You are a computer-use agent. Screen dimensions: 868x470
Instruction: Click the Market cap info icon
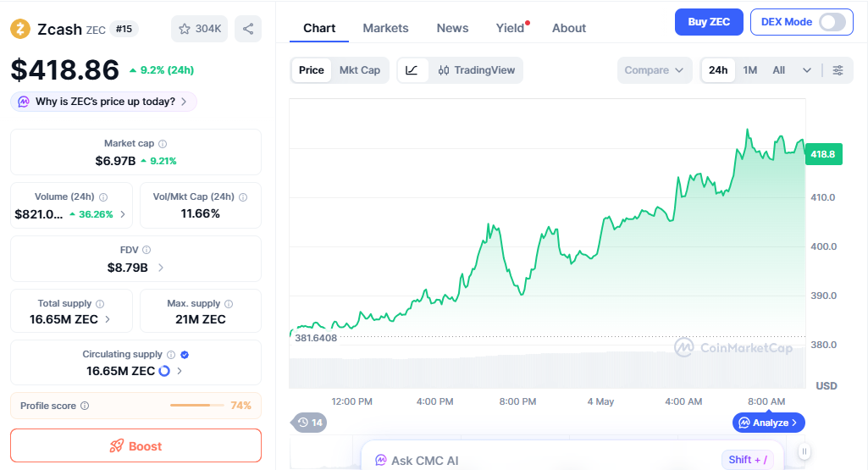[x=163, y=144]
